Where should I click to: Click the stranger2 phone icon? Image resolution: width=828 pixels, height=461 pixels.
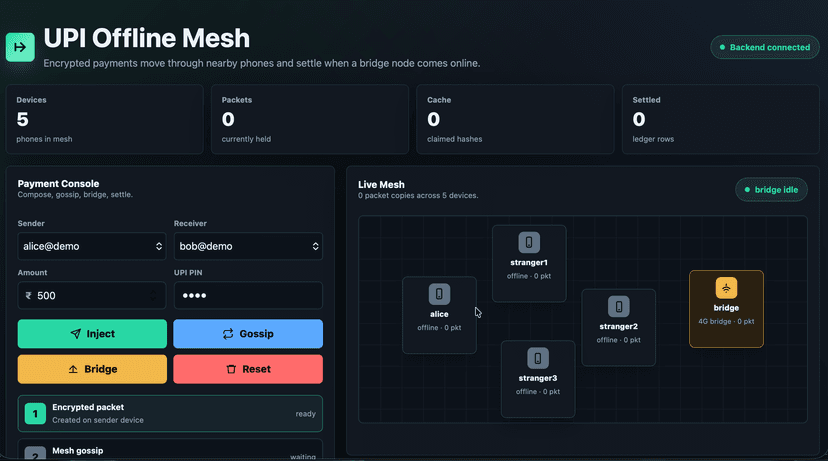coord(618,306)
